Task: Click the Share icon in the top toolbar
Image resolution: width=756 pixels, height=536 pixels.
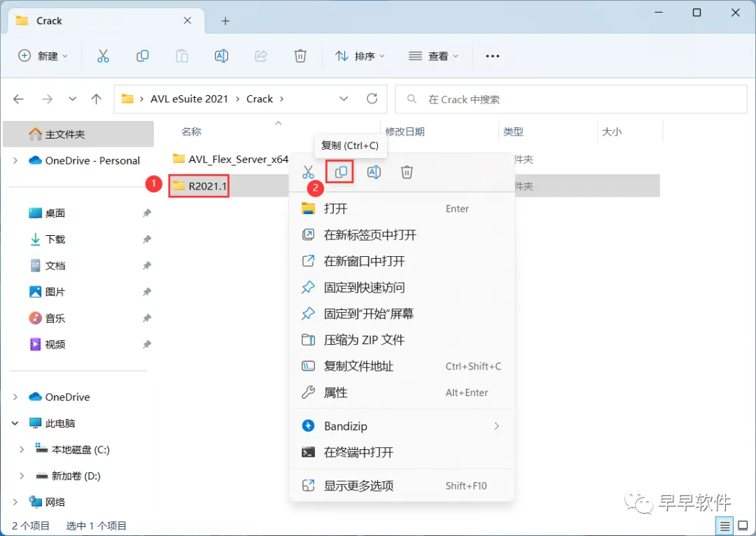Action: pyautogui.click(x=261, y=56)
